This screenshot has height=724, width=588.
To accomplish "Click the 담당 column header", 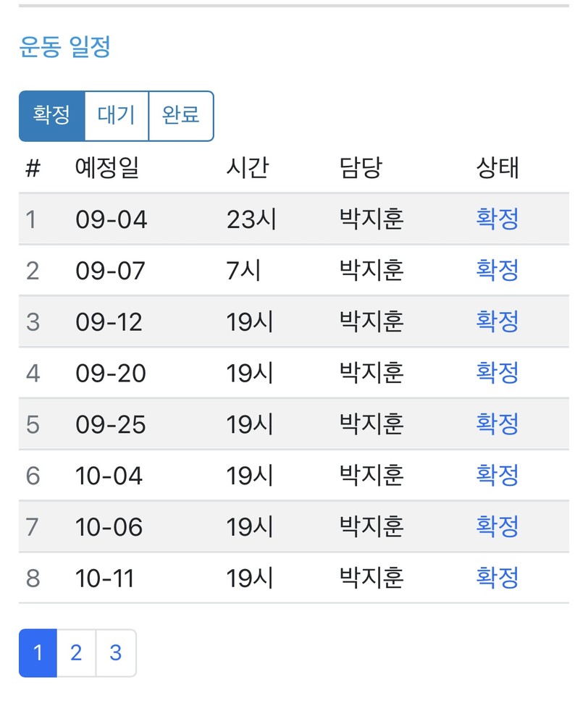I will click(361, 168).
